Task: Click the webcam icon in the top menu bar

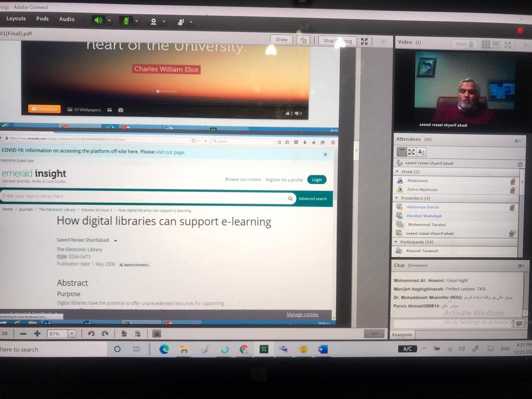Action: pyautogui.click(x=153, y=22)
